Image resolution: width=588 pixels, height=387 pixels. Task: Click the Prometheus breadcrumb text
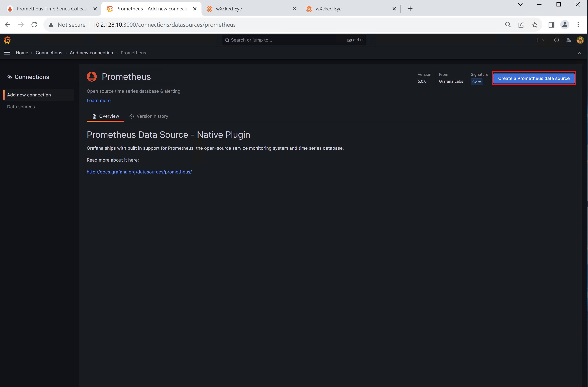(x=133, y=53)
